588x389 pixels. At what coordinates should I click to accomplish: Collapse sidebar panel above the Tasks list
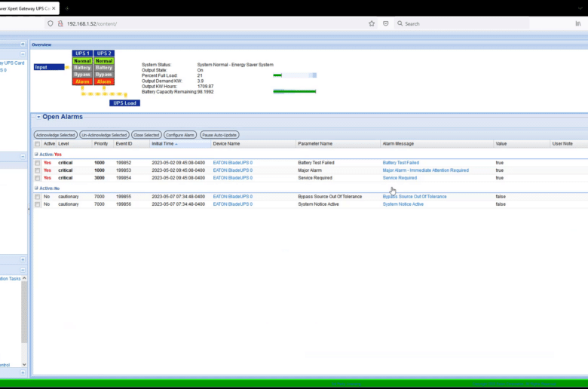pos(23,270)
